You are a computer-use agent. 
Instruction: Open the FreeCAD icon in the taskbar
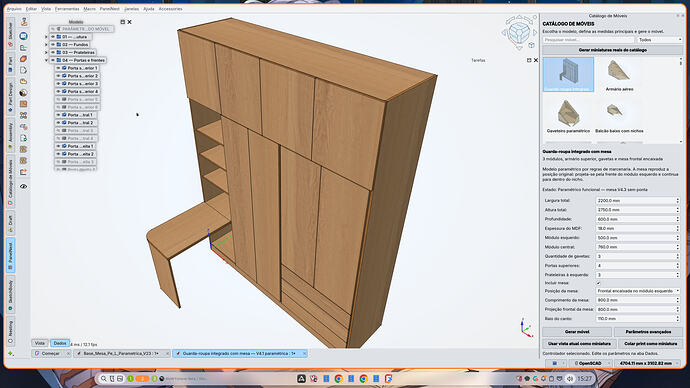[x=389, y=378]
